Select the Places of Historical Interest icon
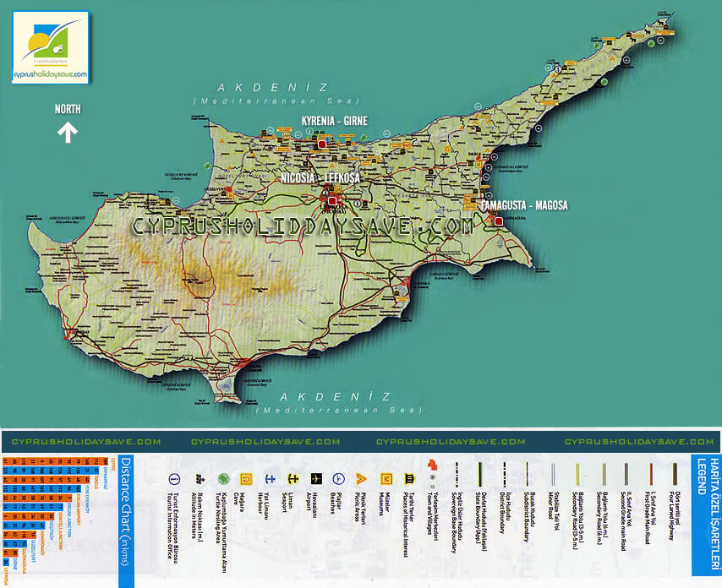 (409, 478)
